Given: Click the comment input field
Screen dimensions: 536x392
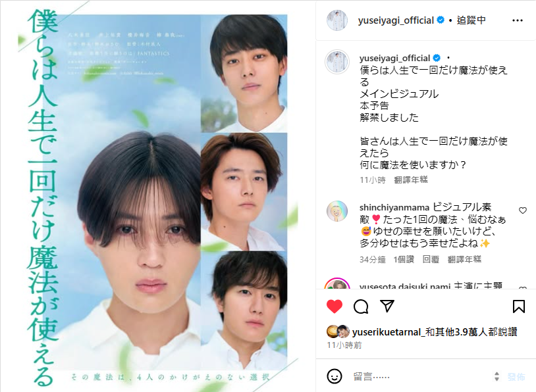Looking at the screenshot, I should click(x=422, y=376).
